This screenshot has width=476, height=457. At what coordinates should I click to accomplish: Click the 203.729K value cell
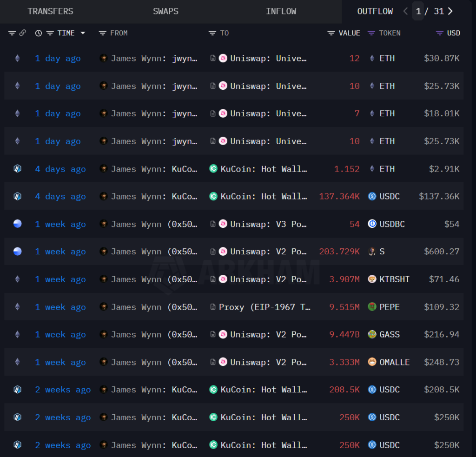[x=339, y=252]
